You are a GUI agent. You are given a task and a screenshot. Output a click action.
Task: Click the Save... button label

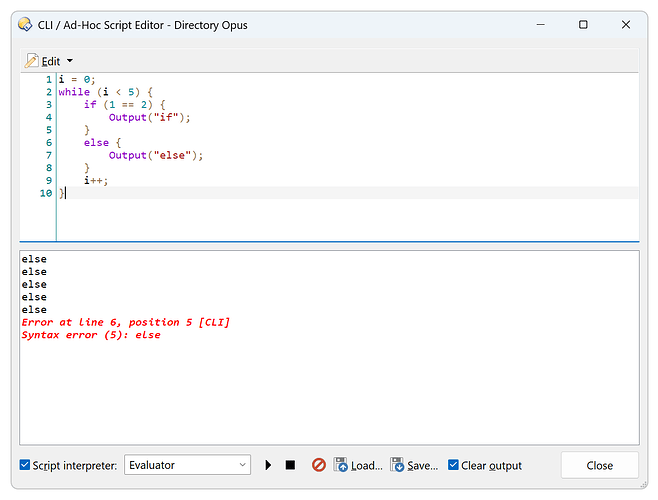[423, 465]
